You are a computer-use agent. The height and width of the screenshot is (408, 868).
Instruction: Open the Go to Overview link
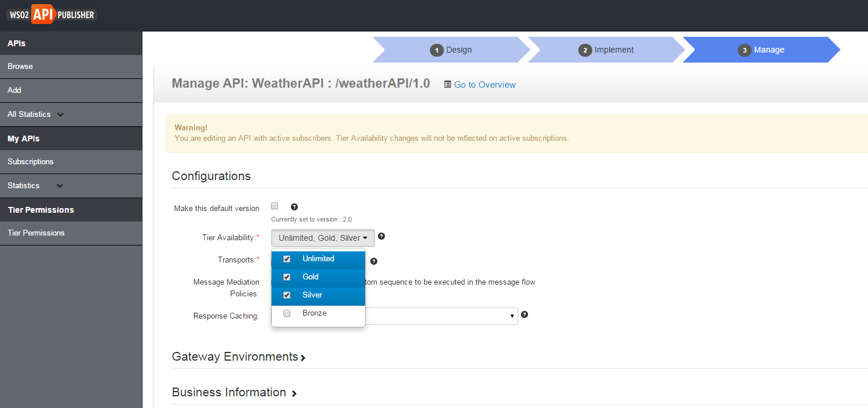(x=485, y=85)
